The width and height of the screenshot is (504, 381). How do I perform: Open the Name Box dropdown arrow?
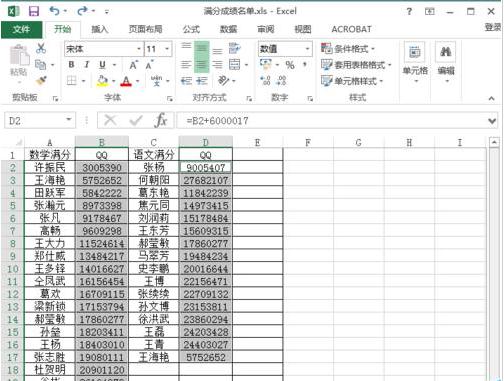[69, 119]
